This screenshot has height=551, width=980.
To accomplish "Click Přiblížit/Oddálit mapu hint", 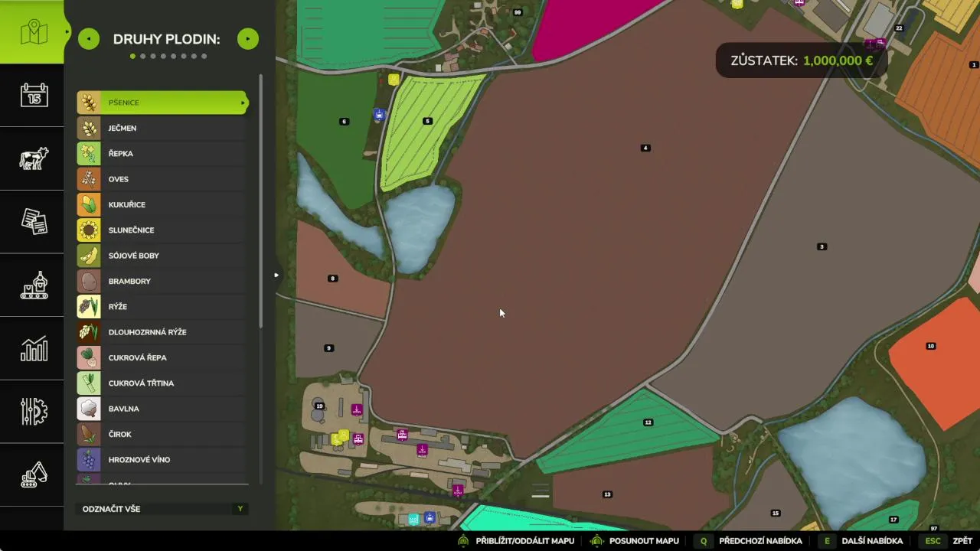I will pos(515,541).
